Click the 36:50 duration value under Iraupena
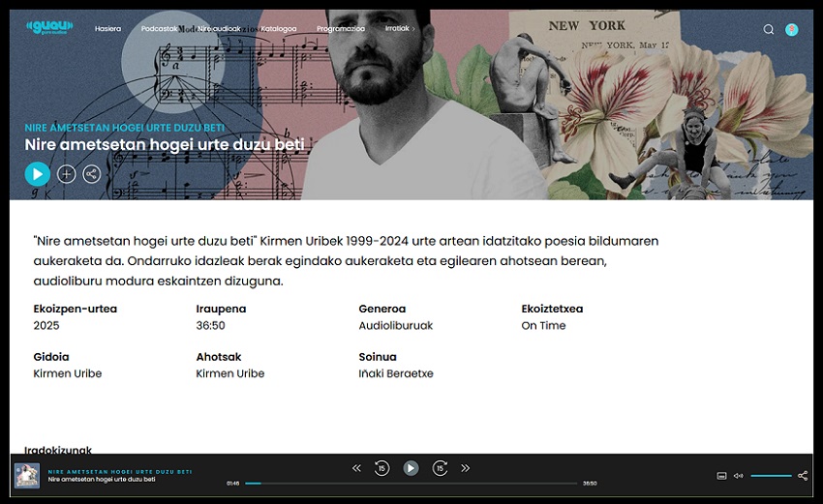 pyautogui.click(x=210, y=326)
